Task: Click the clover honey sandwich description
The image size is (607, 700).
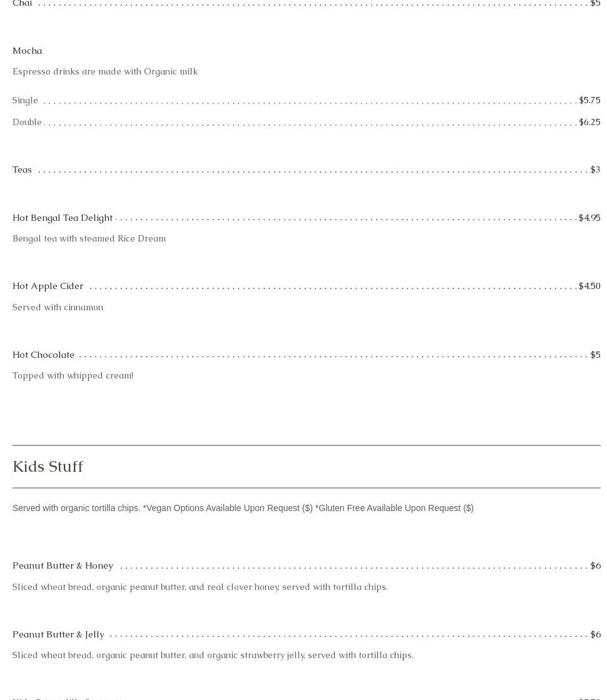Action: tap(200, 587)
